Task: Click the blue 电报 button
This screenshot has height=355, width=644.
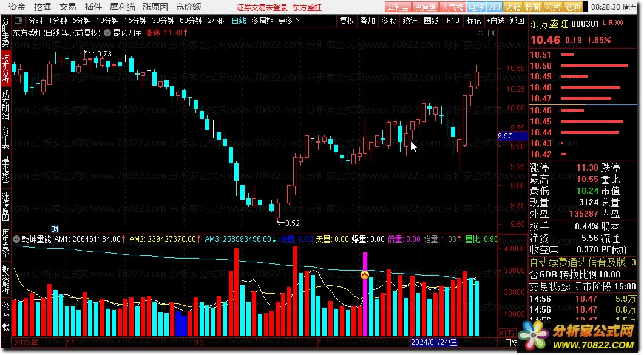Action: pyautogui.click(x=476, y=7)
